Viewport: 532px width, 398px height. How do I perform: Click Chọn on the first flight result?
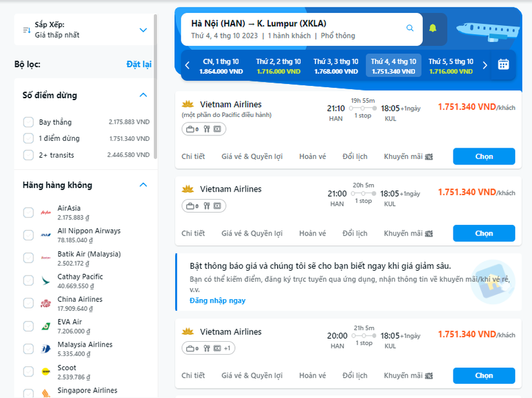click(x=484, y=156)
